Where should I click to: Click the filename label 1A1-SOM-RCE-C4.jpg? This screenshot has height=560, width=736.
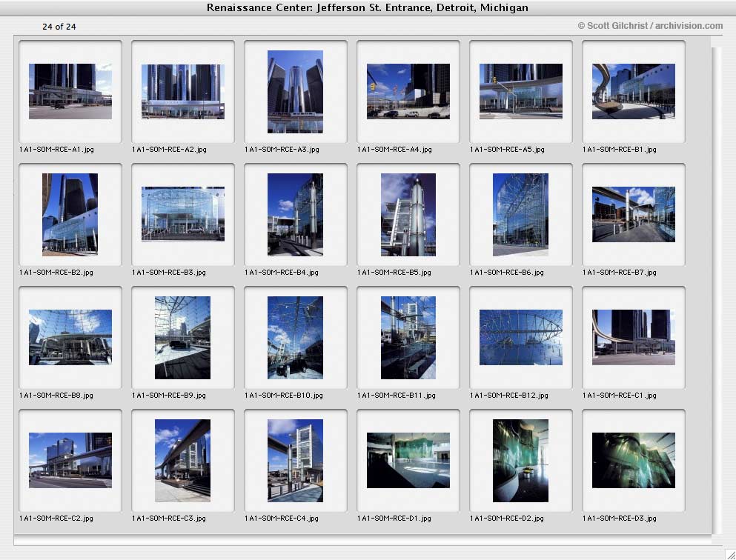coord(282,519)
